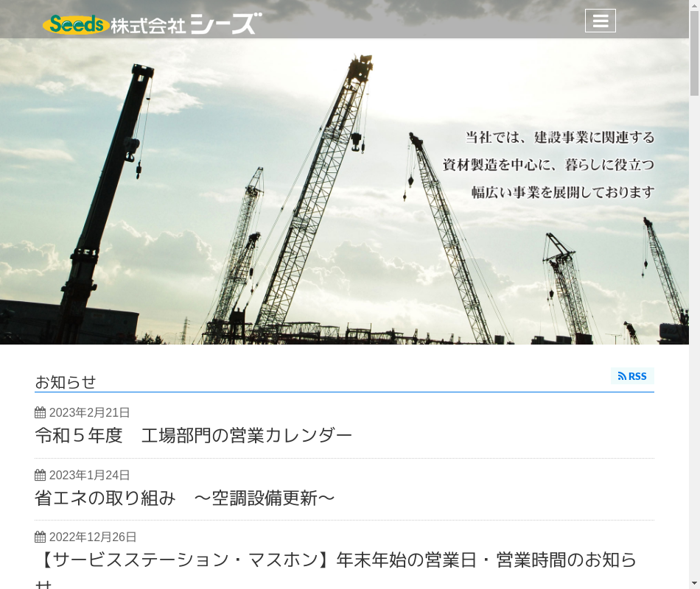Click calendar icon beside 2023年2月21日
This screenshot has width=700, height=589.
[x=41, y=413]
